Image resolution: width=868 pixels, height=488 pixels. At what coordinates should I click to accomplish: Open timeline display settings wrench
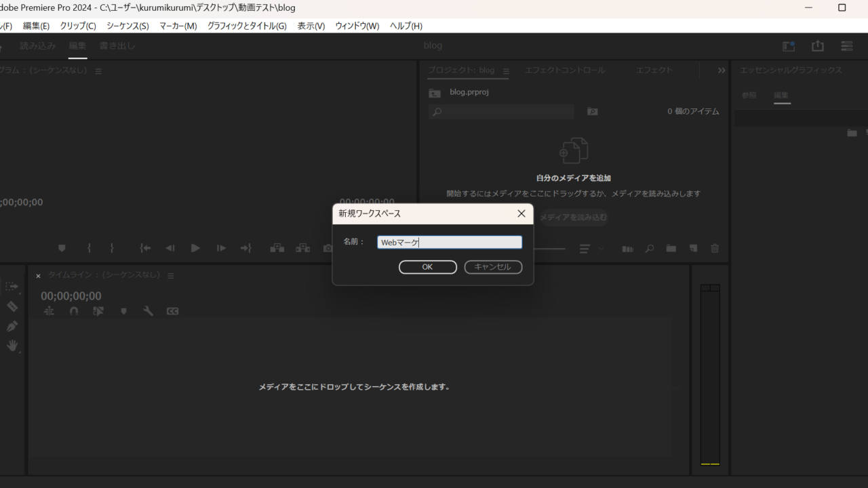point(148,311)
